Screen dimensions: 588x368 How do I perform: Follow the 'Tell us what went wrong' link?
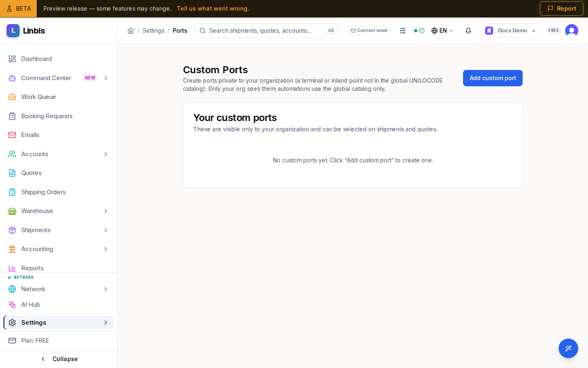(213, 9)
